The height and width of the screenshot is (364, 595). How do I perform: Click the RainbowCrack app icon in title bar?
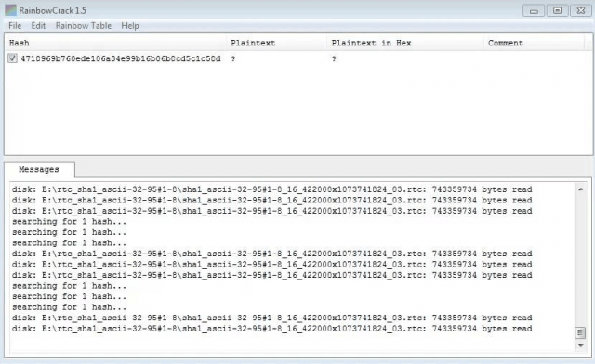tap(10, 10)
